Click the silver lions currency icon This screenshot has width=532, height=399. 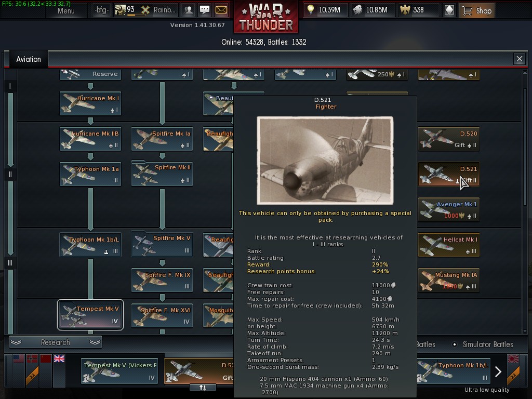357,10
